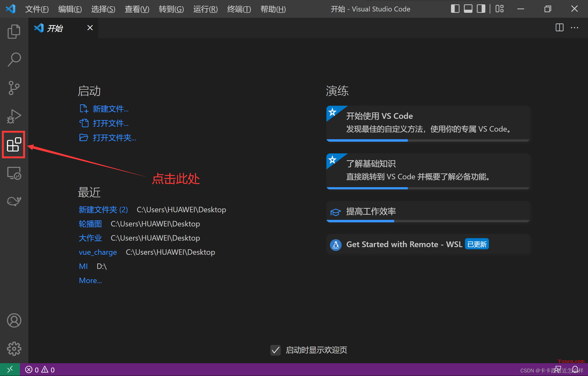Open the Source Control view
Screen dimensions: 588x376
14,88
